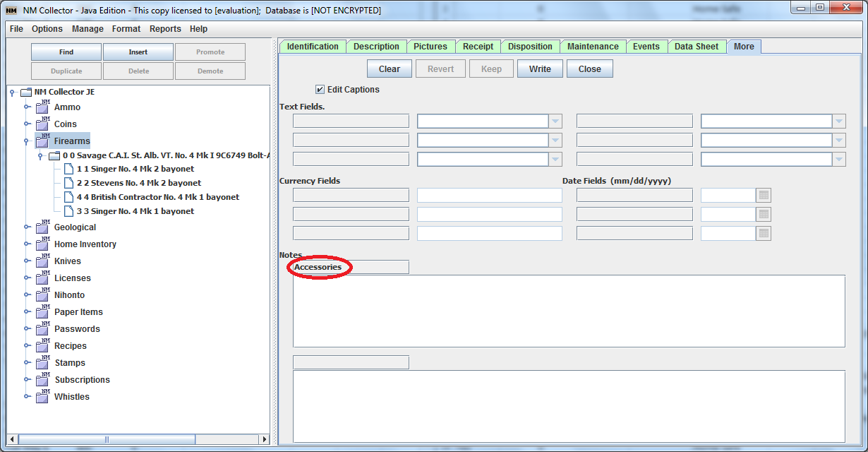Uncheck the Edit Captions checkbox
This screenshot has height=452, width=868.
pos(320,90)
